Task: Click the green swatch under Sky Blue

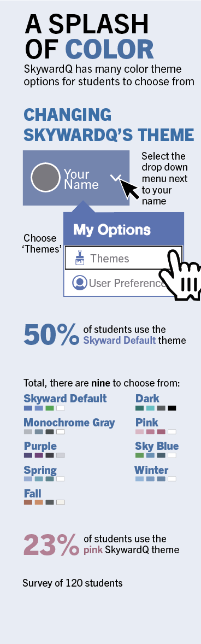Action: tap(139, 455)
